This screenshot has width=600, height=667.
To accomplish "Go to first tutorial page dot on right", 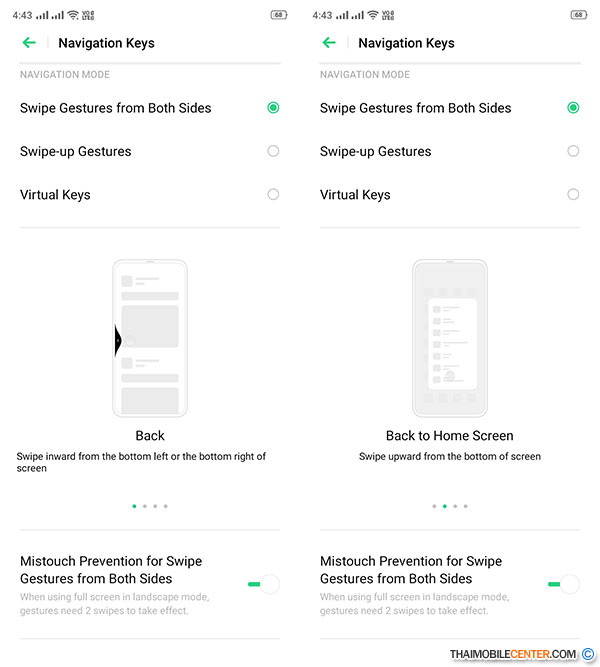I will pyautogui.click(x=434, y=506).
